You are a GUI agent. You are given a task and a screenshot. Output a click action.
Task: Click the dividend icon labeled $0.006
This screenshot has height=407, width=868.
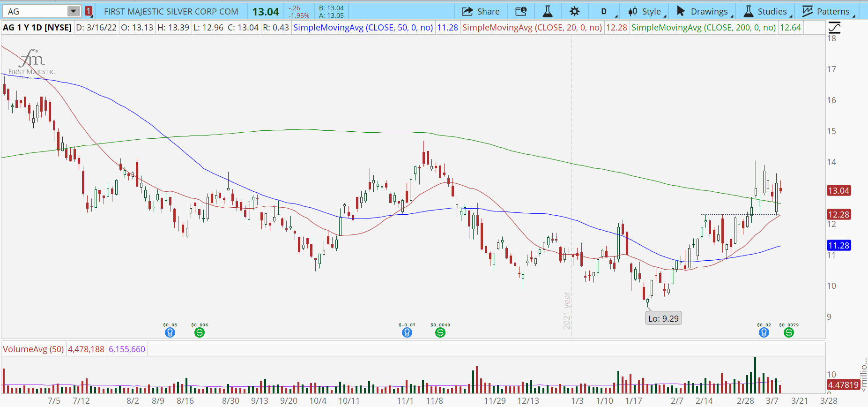coord(200,332)
